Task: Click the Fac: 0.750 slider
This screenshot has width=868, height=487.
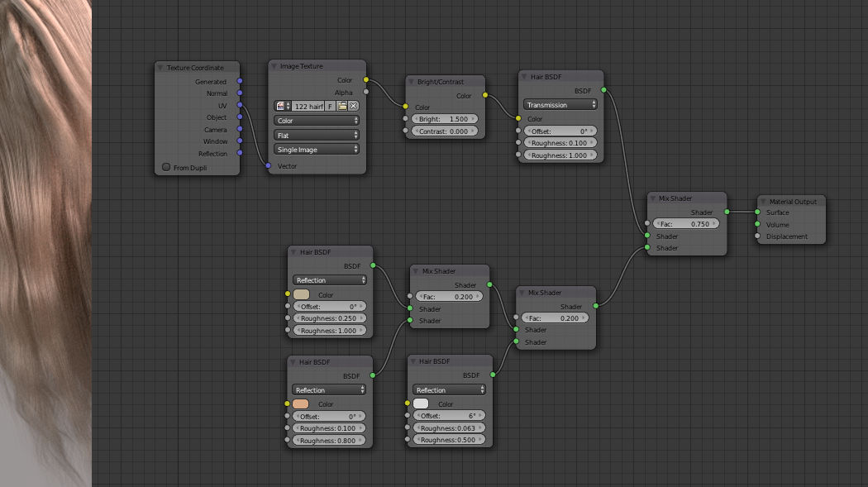Action: coord(686,223)
